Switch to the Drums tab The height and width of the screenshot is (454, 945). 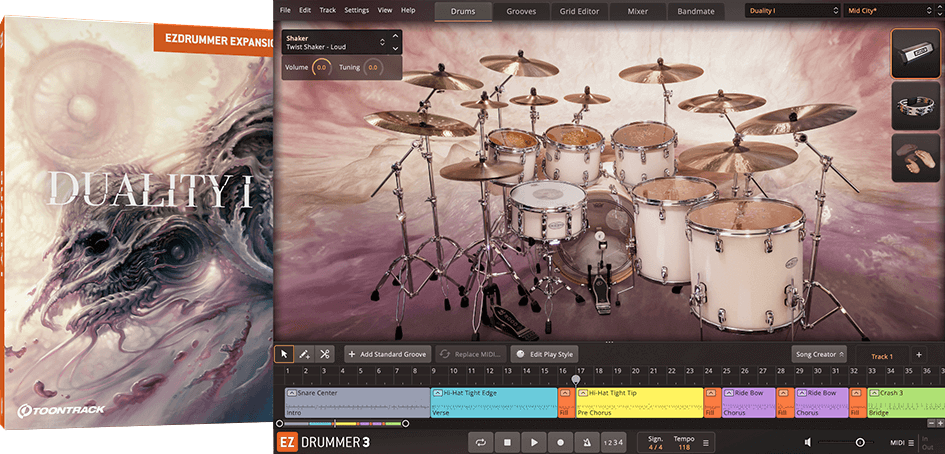pyautogui.click(x=463, y=11)
